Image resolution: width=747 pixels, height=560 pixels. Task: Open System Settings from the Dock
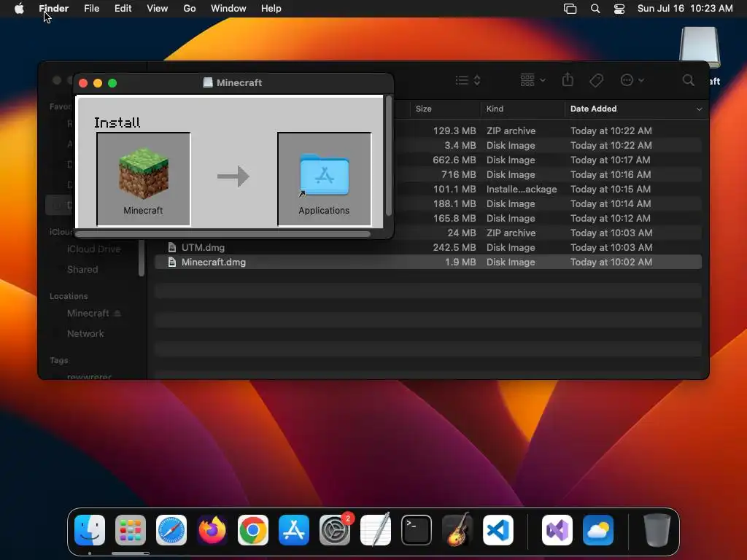[335, 530]
